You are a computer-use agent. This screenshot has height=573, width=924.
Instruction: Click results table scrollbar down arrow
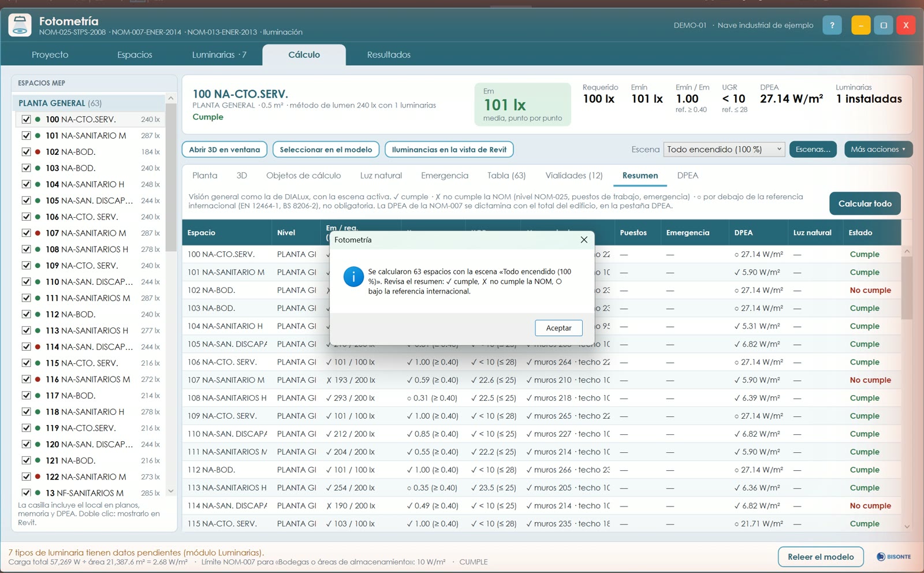[907, 526]
